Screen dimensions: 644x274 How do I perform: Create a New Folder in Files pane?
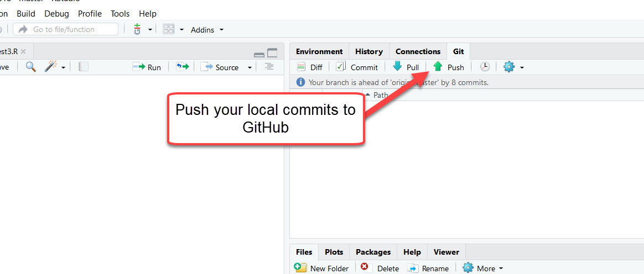click(x=321, y=268)
